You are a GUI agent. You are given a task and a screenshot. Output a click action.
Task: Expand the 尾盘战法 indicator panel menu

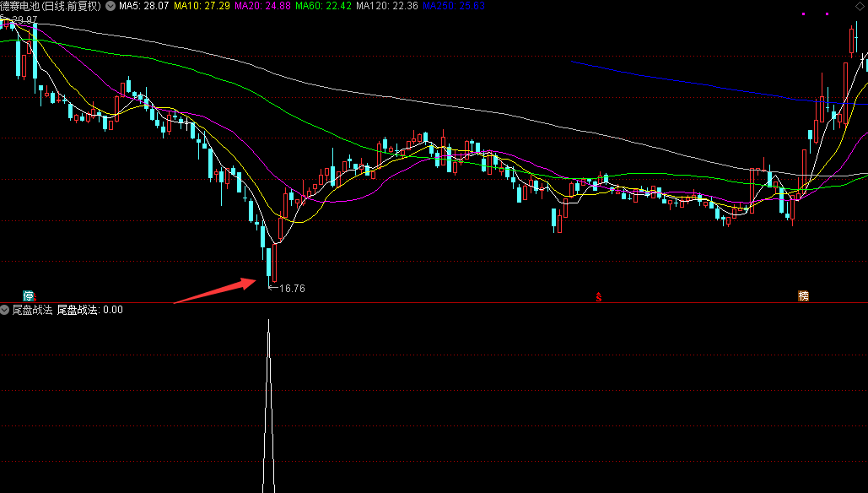coord(4,310)
